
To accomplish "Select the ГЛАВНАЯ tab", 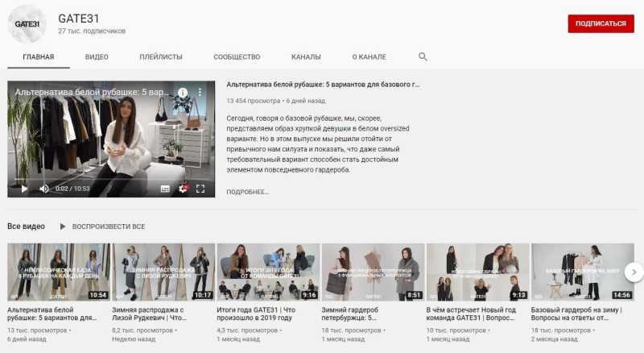I will point(39,56).
